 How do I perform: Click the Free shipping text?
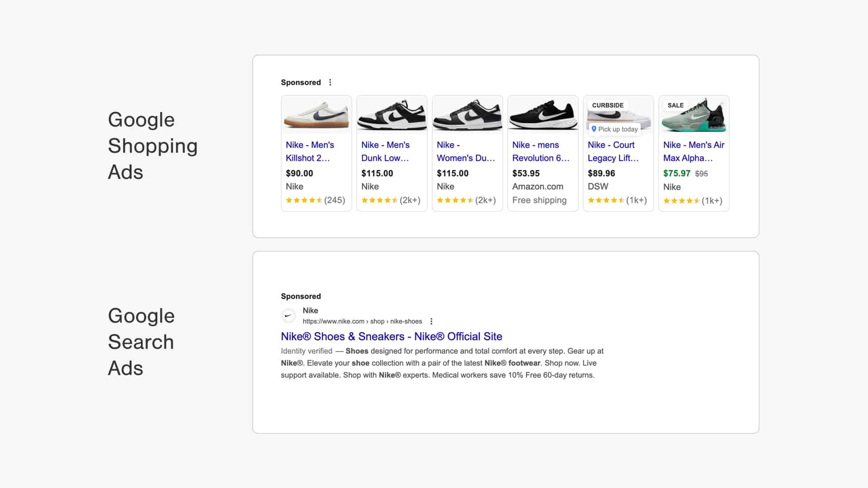point(539,200)
